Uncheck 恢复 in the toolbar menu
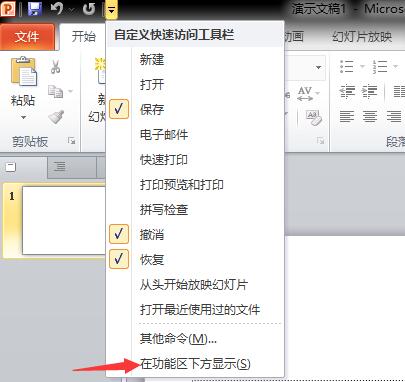The height and width of the screenshot is (382, 405). point(195,260)
